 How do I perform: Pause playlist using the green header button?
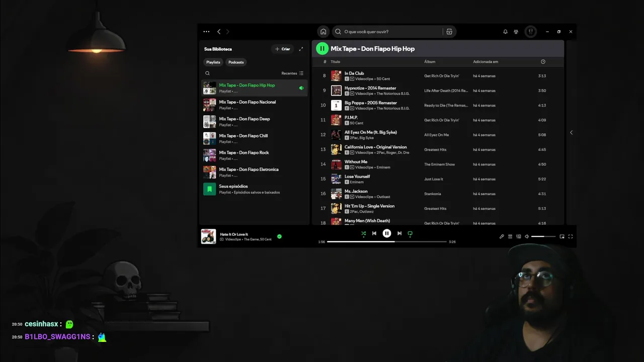pos(322,49)
